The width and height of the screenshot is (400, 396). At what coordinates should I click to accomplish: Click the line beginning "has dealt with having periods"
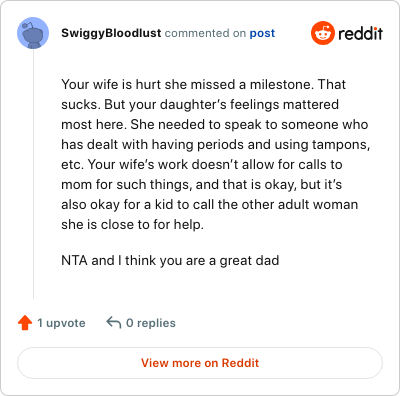coord(215,144)
